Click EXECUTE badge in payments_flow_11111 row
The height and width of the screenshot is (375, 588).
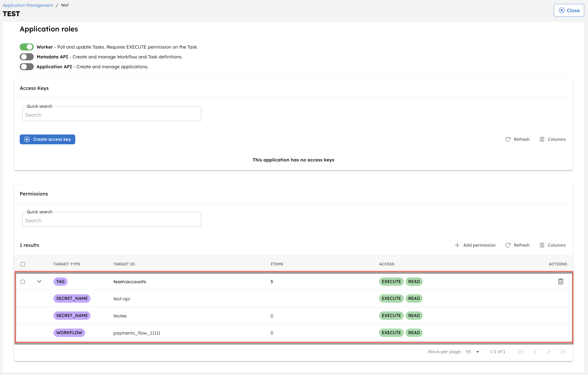(x=391, y=333)
